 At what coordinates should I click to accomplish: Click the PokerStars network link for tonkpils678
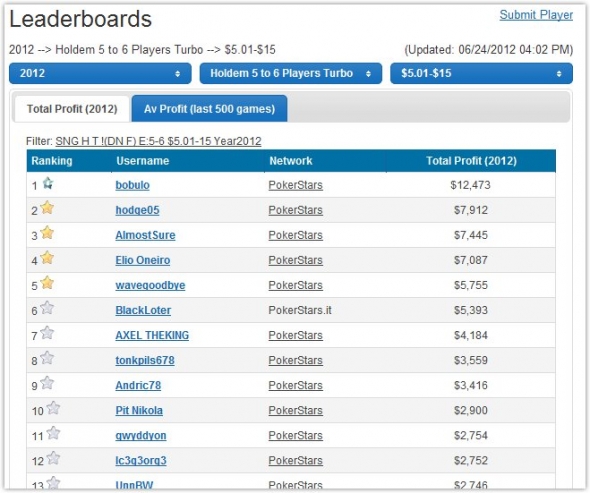[x=295, y=360]
